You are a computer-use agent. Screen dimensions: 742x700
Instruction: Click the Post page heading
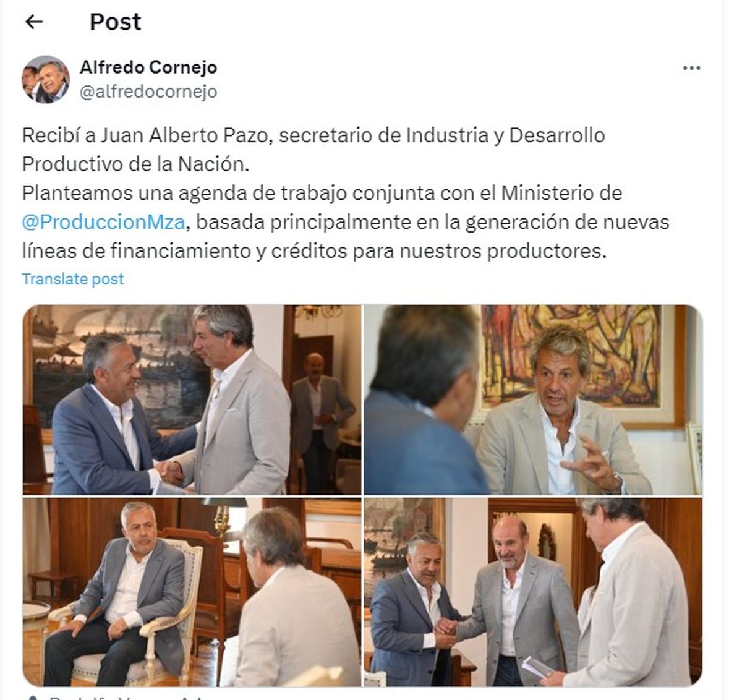tap(115, 22)
